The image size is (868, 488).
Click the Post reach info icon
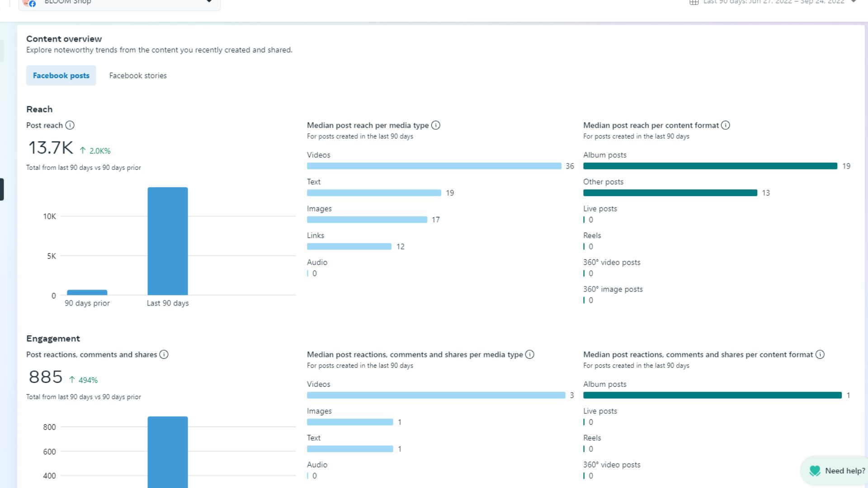pos(70,125)
